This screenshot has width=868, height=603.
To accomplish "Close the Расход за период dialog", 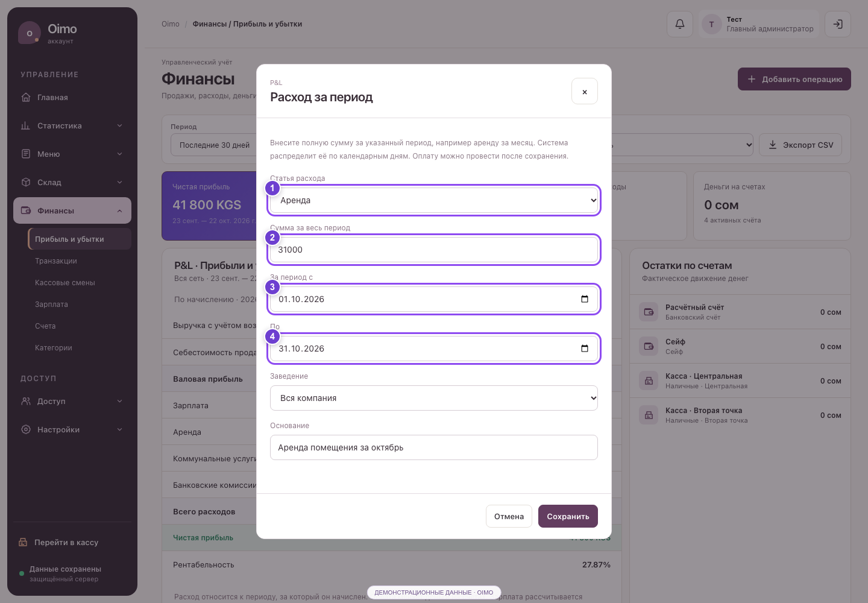I will (585, 91).
